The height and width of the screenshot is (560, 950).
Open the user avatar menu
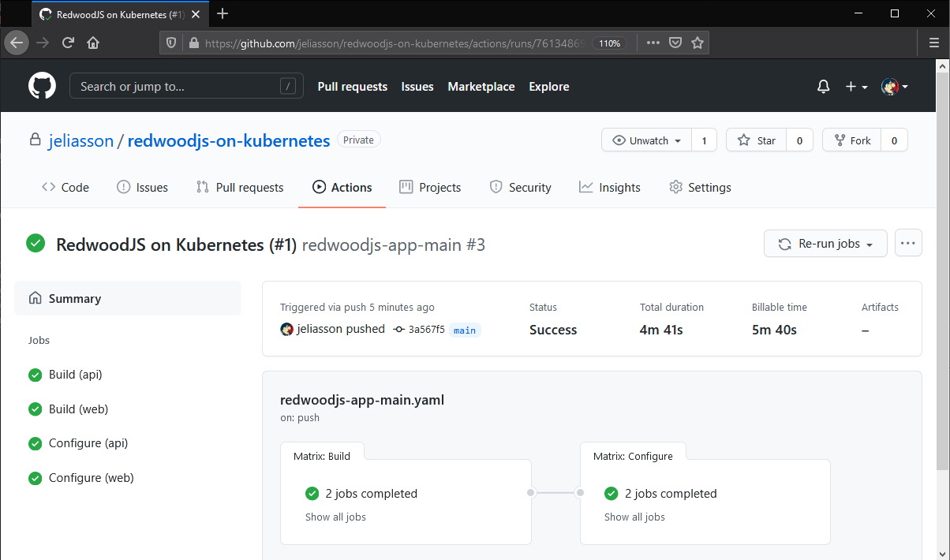tap(894, 87)
